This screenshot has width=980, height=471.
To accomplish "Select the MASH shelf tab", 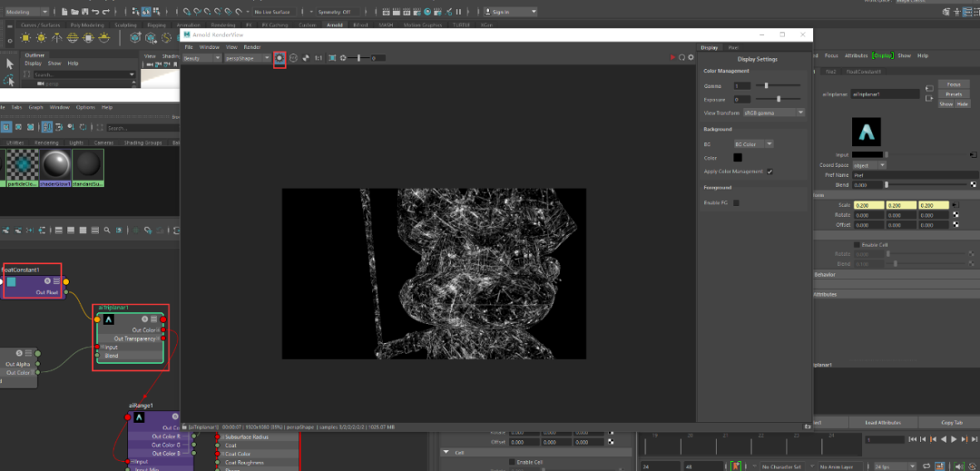I will (x=386, y=25).
